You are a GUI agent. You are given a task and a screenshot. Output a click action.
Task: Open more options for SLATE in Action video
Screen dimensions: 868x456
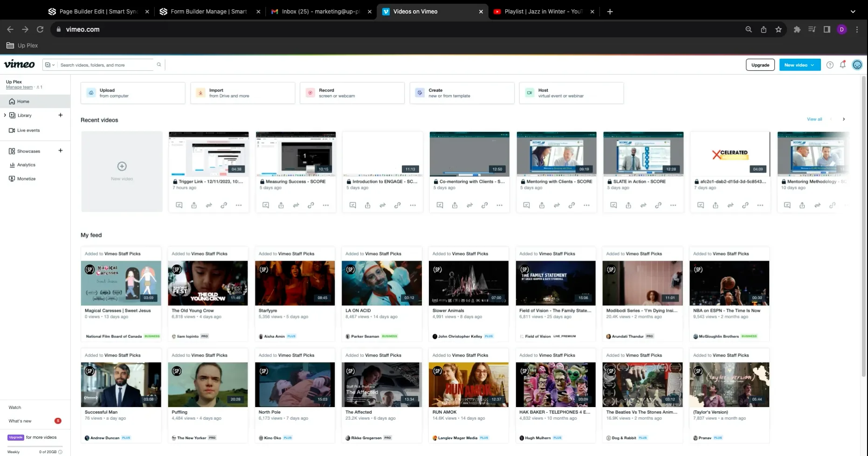click(x=673, y=205)
